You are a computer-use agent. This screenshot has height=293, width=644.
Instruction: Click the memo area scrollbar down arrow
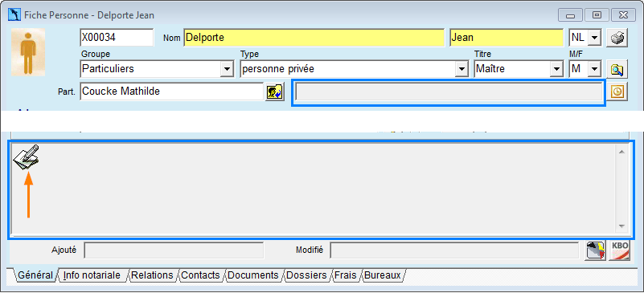(x=621, y=226)
